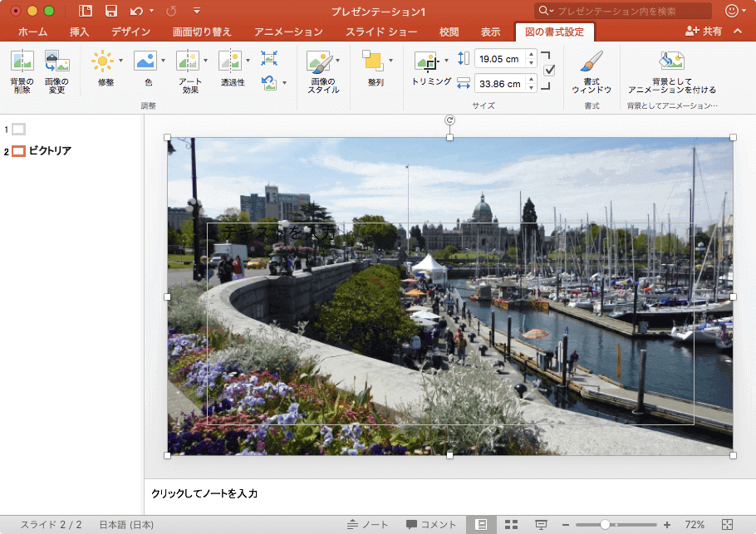Viewport: 756px width, 534px height.
Task: Switch to slide sorter grid view
Action: tap(512, 524)
